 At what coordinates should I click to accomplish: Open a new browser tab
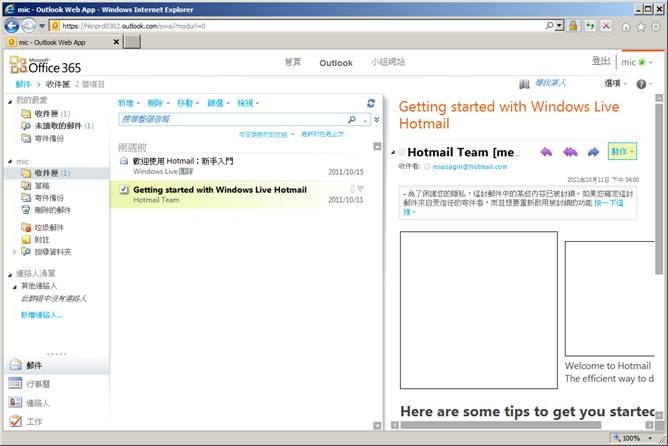132,42
